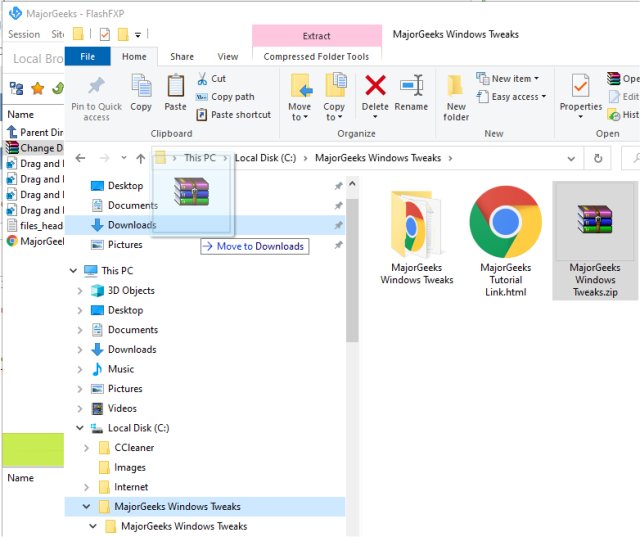Cut the selection with scissors icon
The width and height of the screenshot is (640, 537).
(x=202, y=79)
